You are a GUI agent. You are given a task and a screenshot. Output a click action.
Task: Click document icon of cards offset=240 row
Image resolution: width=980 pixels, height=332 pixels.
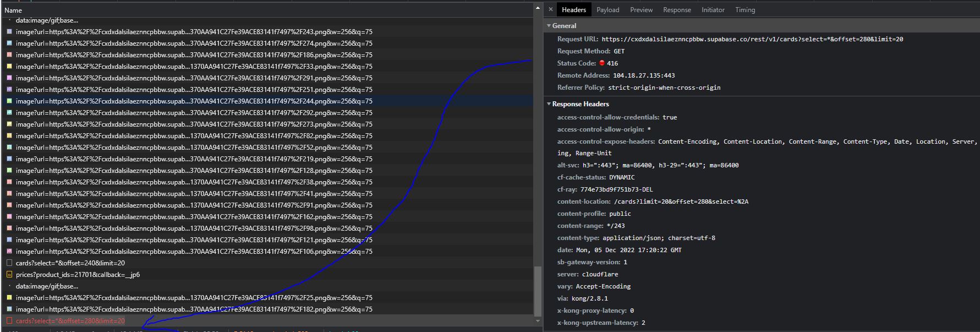[9, 263]
